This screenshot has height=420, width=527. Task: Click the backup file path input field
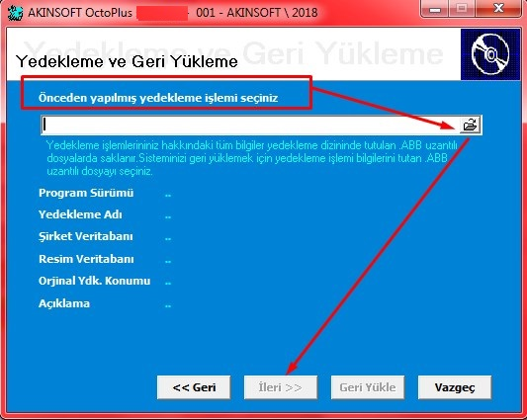[250, 125]
